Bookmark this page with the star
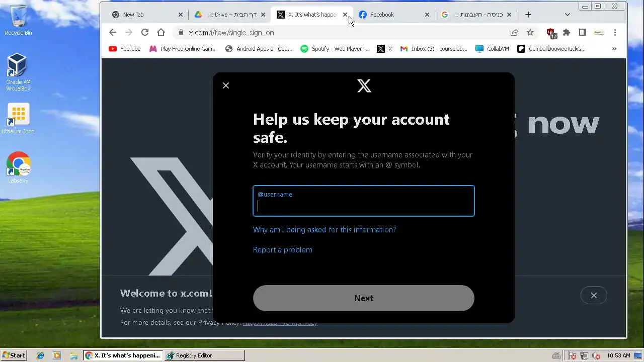The height and width of the screenshot is (362, 644). [530, 32]
